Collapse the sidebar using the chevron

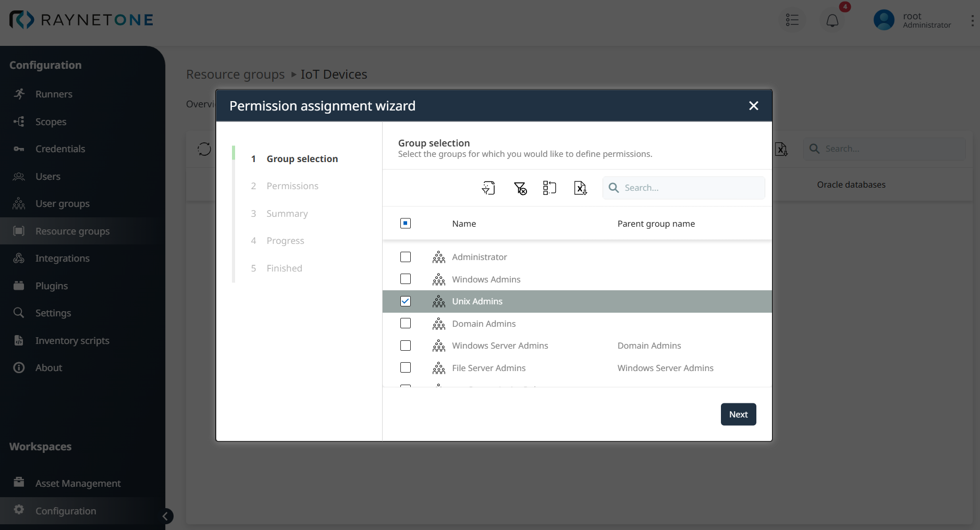pyautogui.click(x=166, y=516)
